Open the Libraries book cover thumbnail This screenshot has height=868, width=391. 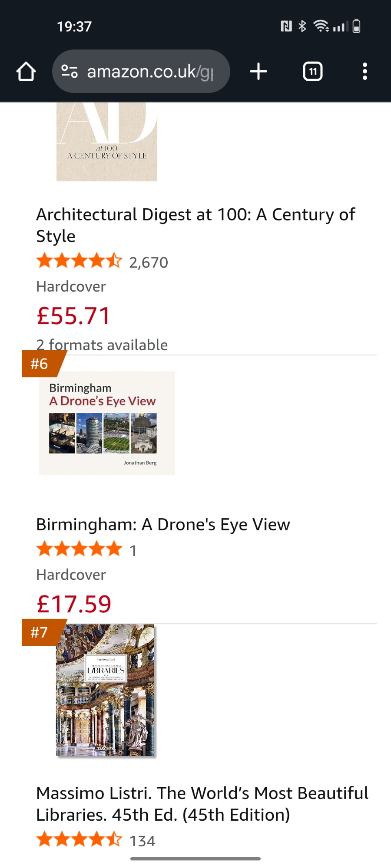[106, 690]
